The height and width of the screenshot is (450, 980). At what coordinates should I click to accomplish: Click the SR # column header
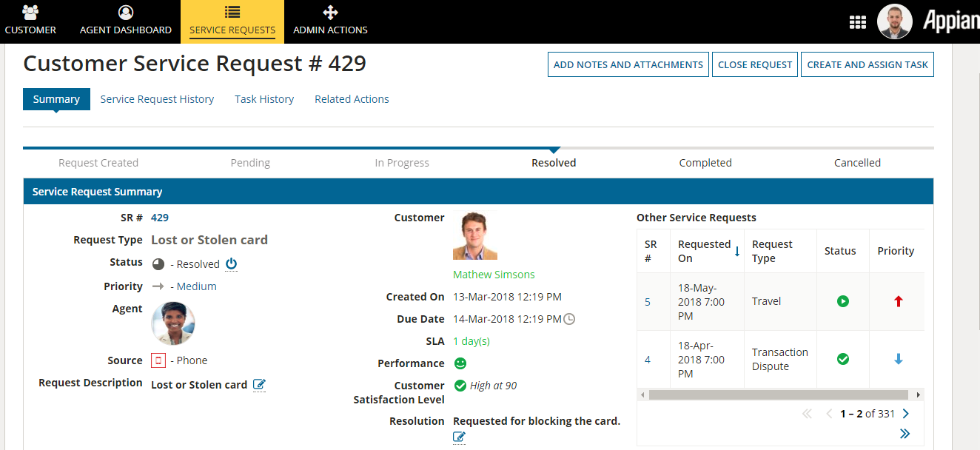point(653,251)
